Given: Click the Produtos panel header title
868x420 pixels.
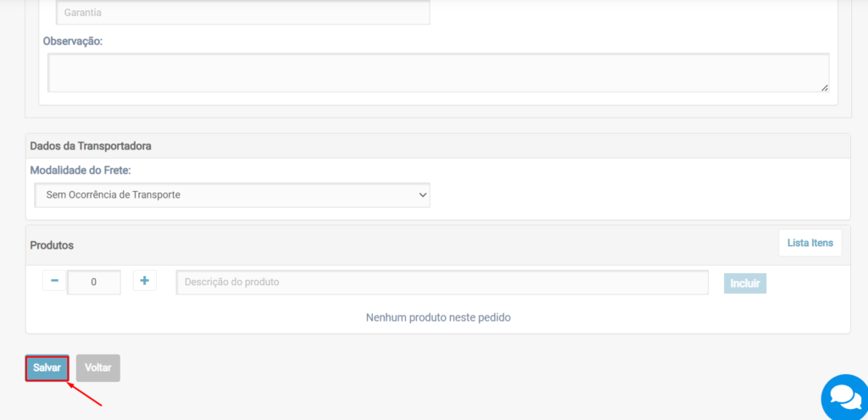Looking at the screenshot, I should [x=52, y=245].
